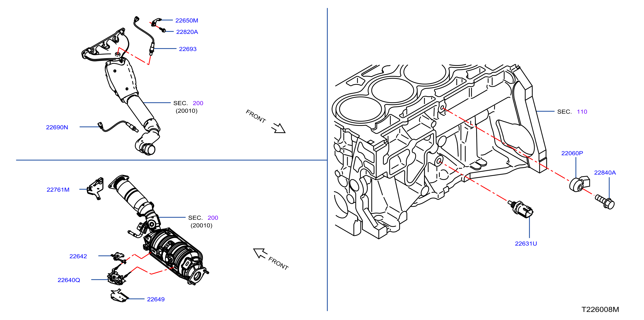Select part label 22631U
Viewport: 644px width, 320px height.
pyautogui.click(x=526, y=243)
